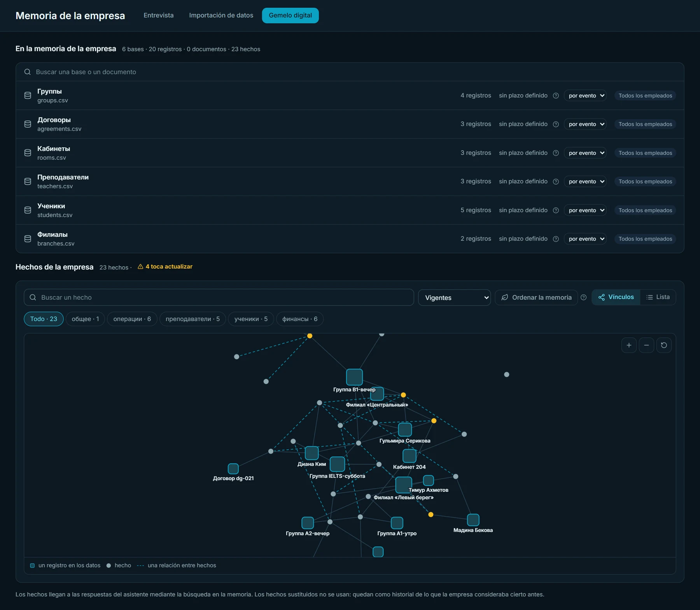Click Todos los empleados for Группы

pos(645,96)
